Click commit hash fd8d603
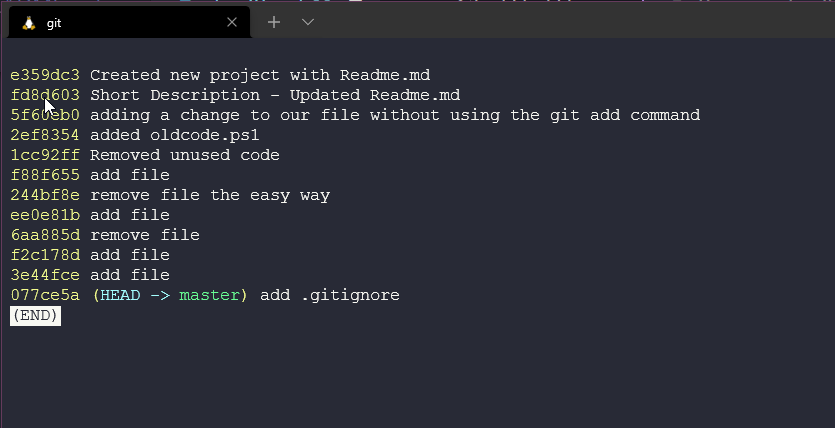 45,95
